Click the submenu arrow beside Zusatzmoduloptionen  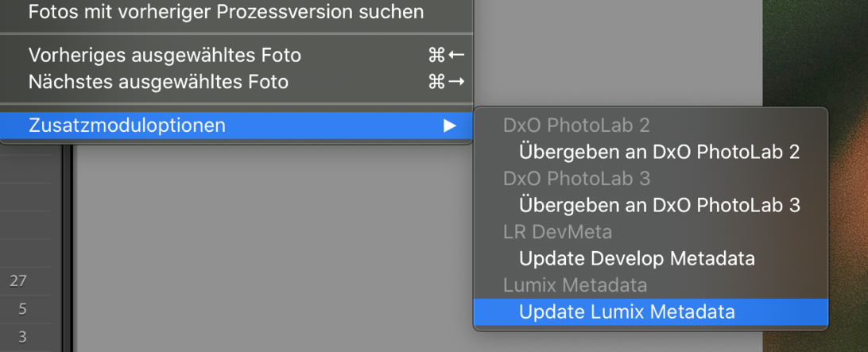coord(450,126)
